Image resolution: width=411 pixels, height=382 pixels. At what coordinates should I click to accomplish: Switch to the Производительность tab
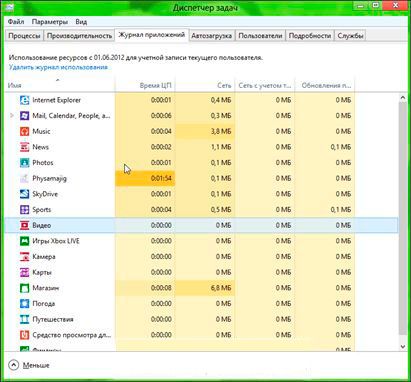tap(79, 36)
